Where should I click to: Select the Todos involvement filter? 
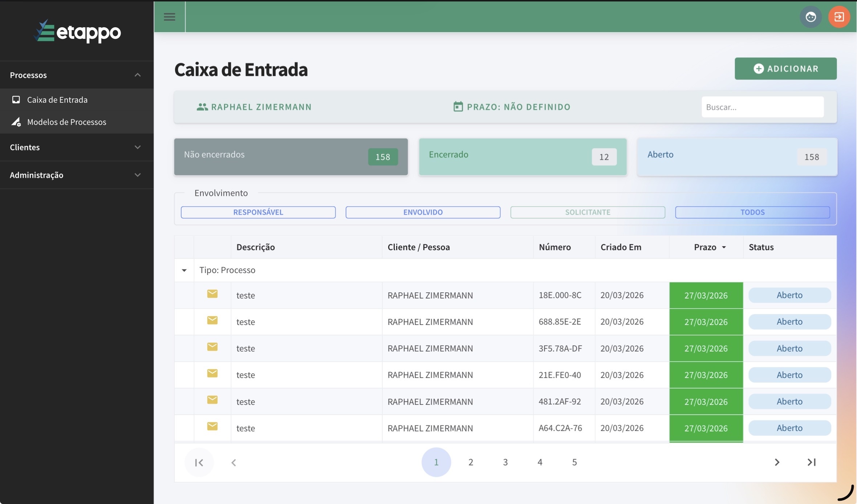tap(752, 212)
